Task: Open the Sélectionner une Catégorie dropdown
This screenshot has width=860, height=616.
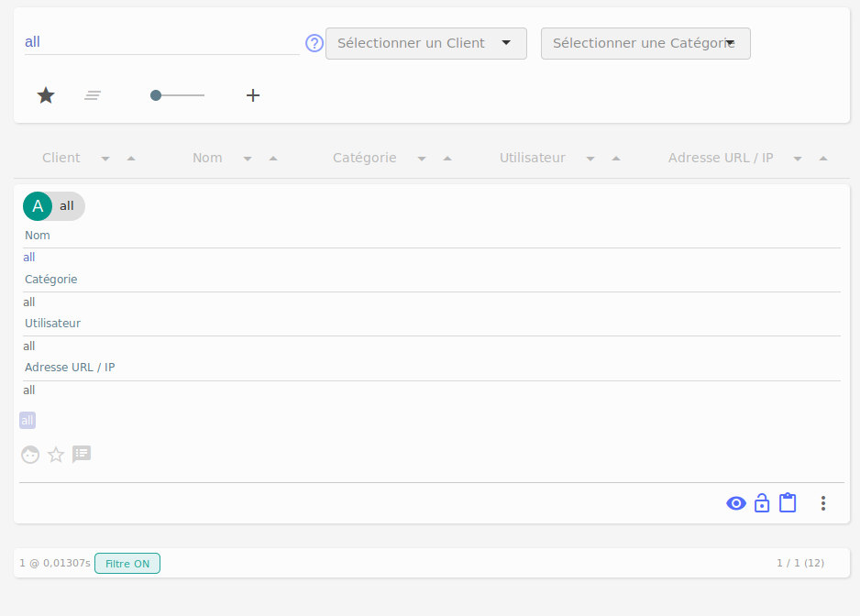Action: (645, 43)
